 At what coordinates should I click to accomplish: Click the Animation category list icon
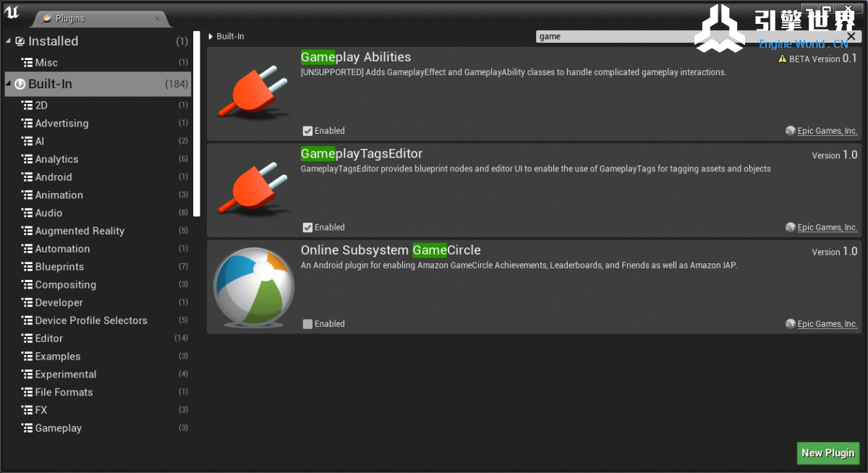pos(27,195)
